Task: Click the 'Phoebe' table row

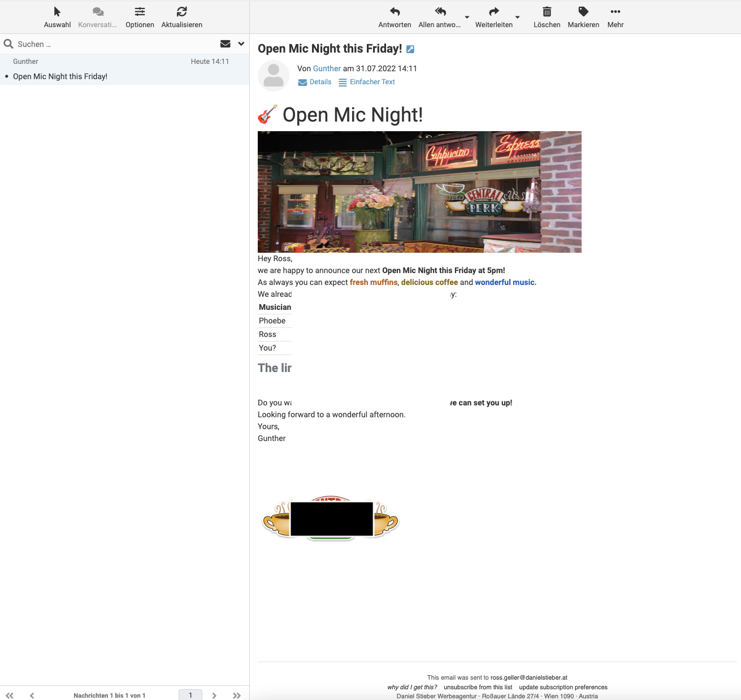Action: pos(275,321)
